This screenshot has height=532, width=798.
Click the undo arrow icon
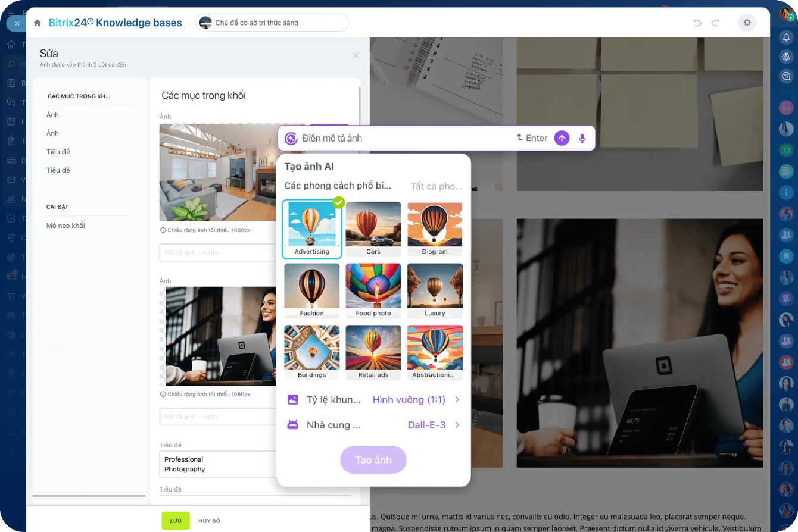click(x=697, y=23)
